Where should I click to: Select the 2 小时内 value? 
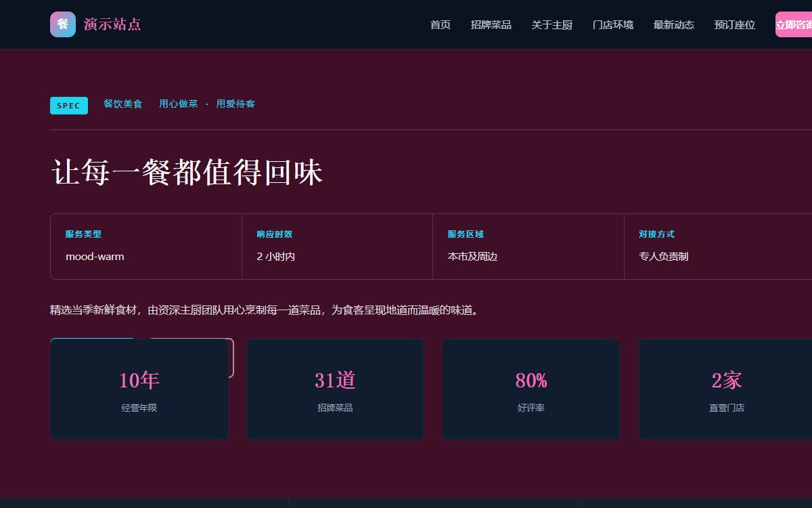coord(276,257)
